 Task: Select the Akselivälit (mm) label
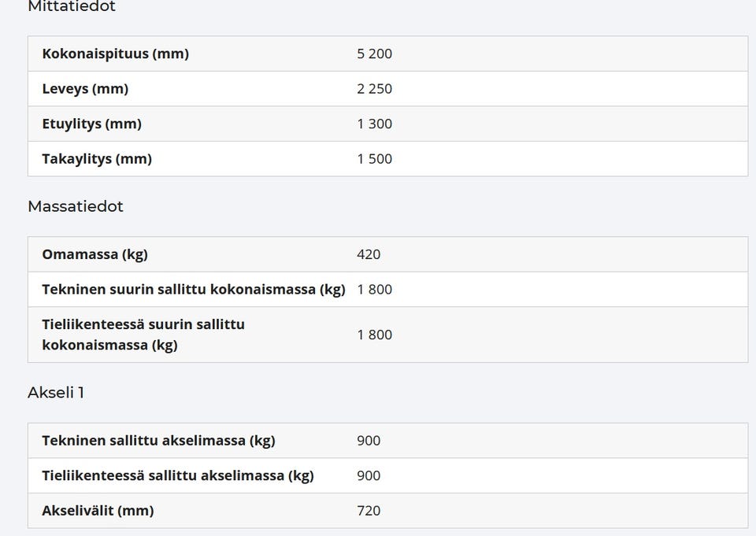(98, 511)
